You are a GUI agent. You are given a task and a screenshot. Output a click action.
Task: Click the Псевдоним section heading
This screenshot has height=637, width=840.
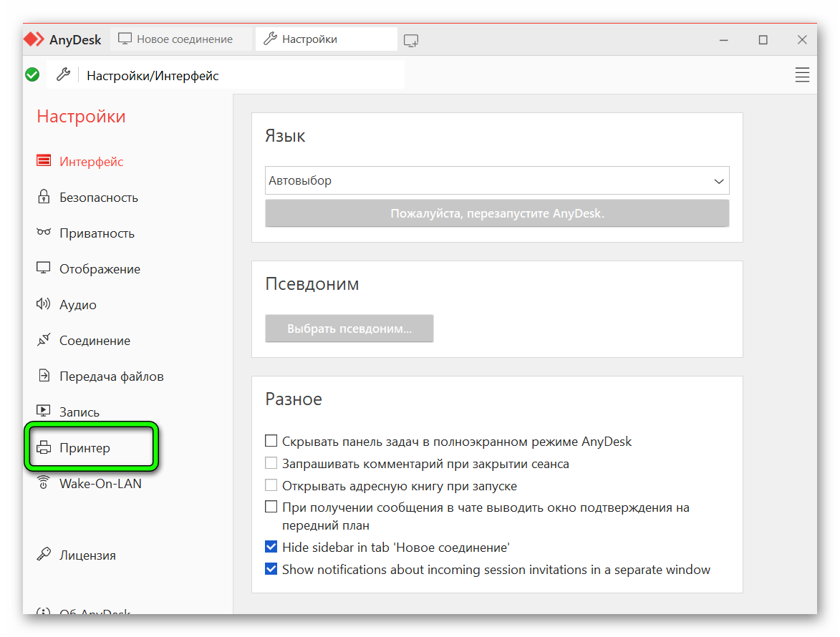pyautogui.click(x=312, y=283)
